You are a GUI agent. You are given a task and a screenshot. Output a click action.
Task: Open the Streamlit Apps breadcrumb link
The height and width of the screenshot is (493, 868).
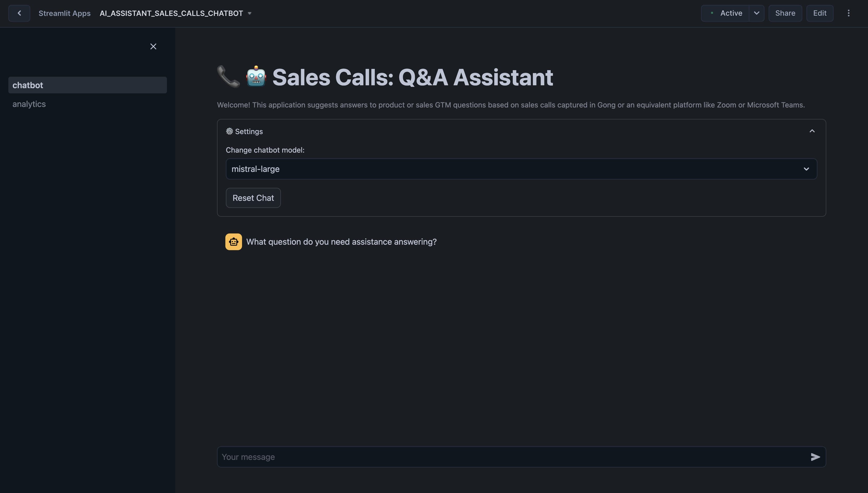[x=65, y=13]
